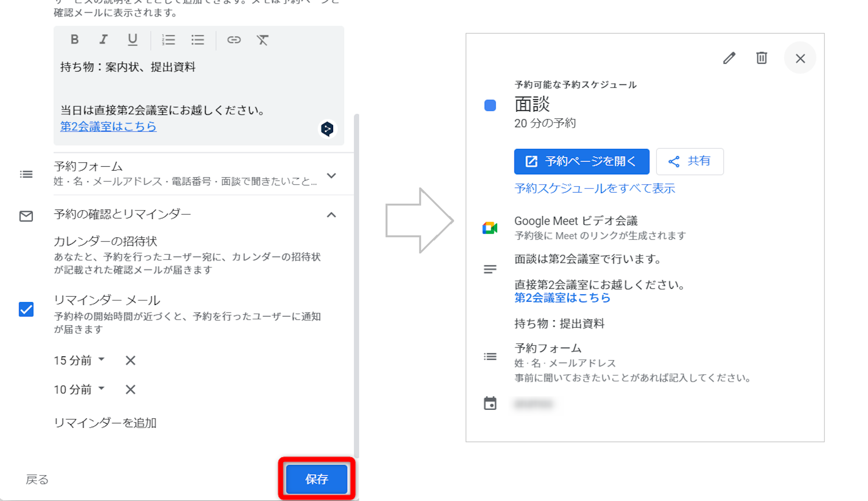Image resolution: width=868 pixels, height=501 pixels.
Task: Click the 共有 share button
Action: pos(690,161)
